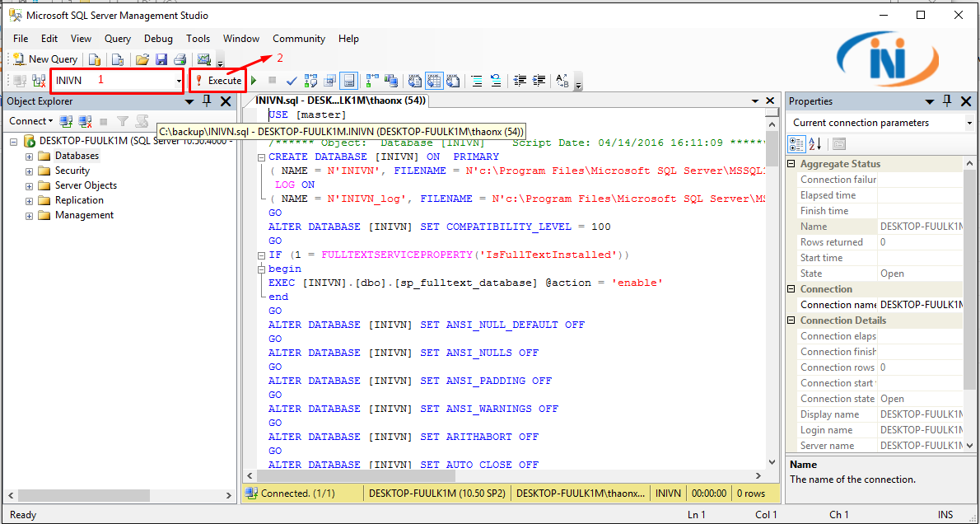
Task: Open the View menu
Action: [81, 39]
